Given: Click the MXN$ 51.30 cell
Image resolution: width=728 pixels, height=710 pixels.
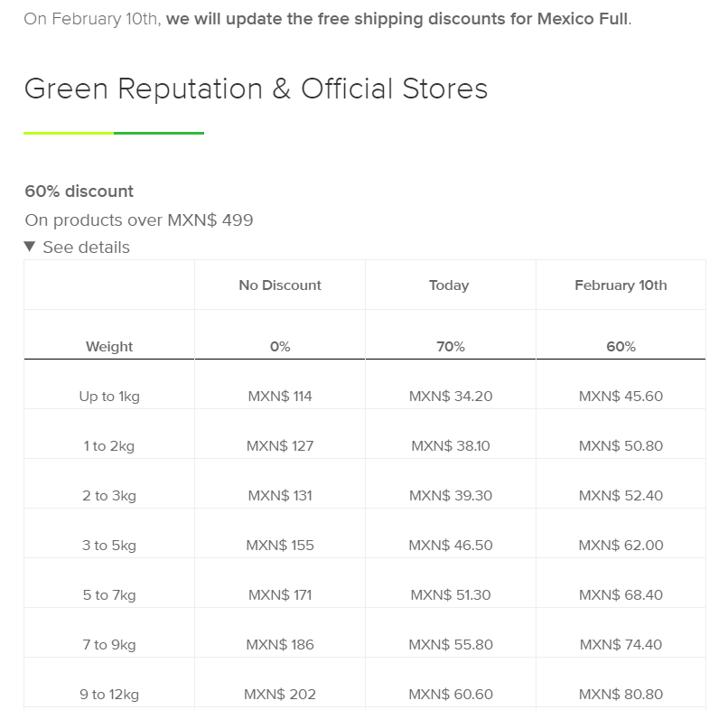Looking at the screenshot, I should coord(451,595).
